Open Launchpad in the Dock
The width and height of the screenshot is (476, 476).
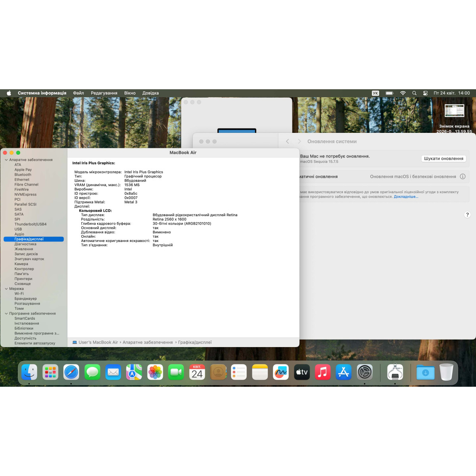coord(50,372)
